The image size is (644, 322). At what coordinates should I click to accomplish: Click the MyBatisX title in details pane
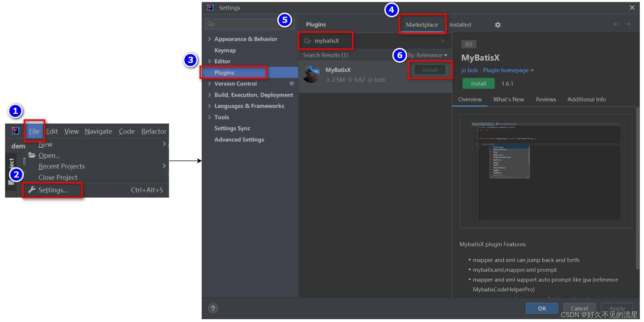point(480,57)
